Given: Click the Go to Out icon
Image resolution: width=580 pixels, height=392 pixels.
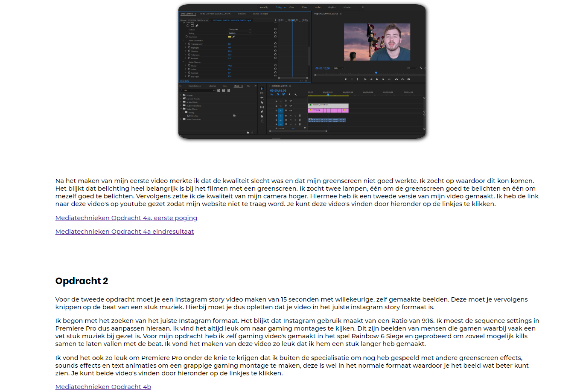Looking at the screenshot, I should point(389,79).
